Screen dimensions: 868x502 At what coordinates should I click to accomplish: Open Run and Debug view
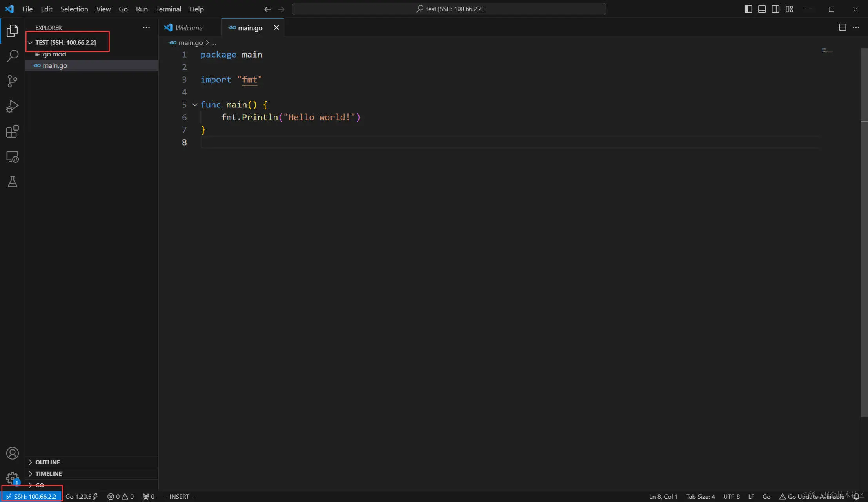coord(13,106)
